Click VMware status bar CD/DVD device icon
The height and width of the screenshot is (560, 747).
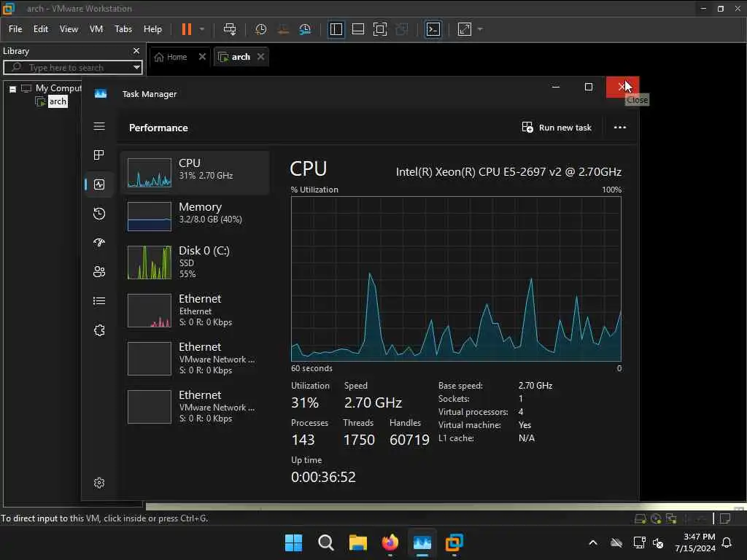click(x=656, y=518)
